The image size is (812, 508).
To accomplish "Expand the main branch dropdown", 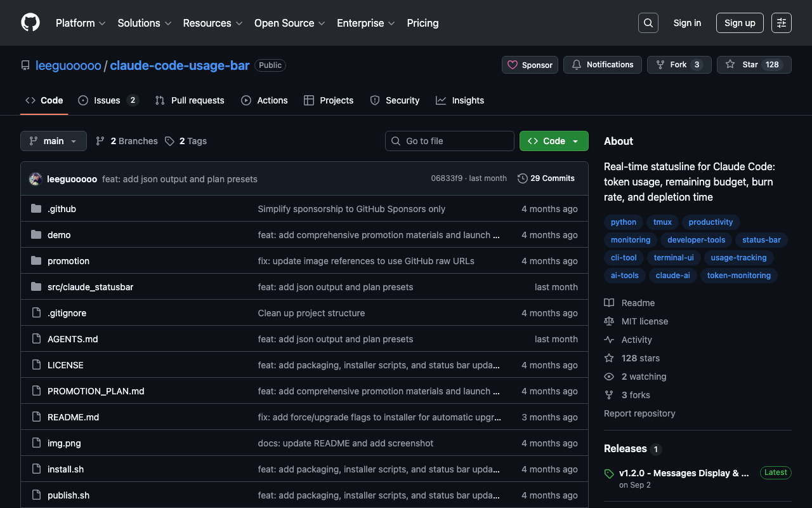I will coord(53,141).
